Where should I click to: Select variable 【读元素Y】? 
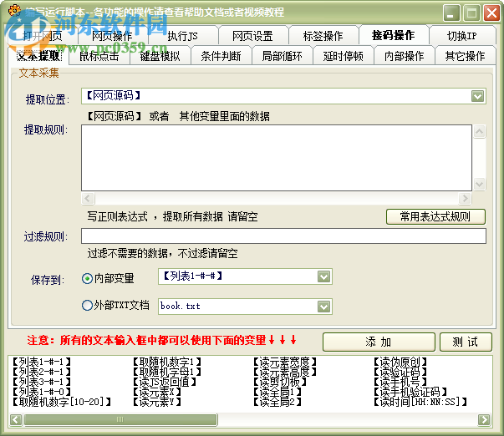(x=157, y=402)
